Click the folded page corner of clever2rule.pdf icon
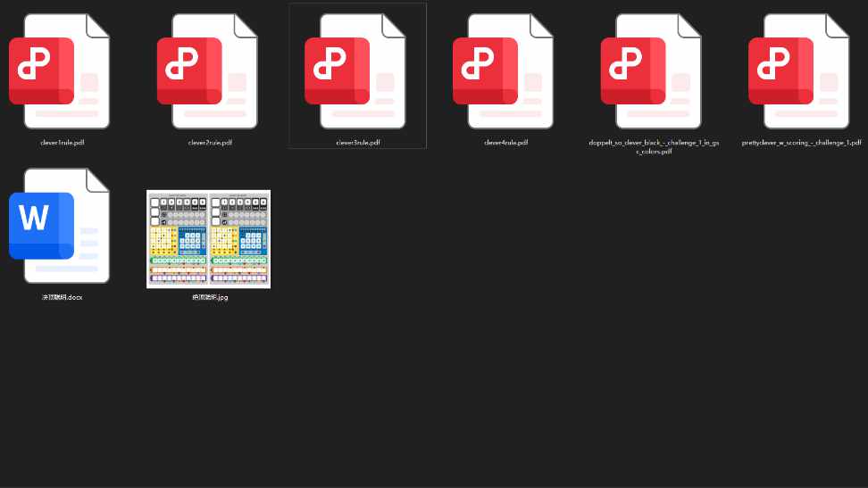This screenshot has width=868, height=488. pyautogui.click(x=246, y=26)
